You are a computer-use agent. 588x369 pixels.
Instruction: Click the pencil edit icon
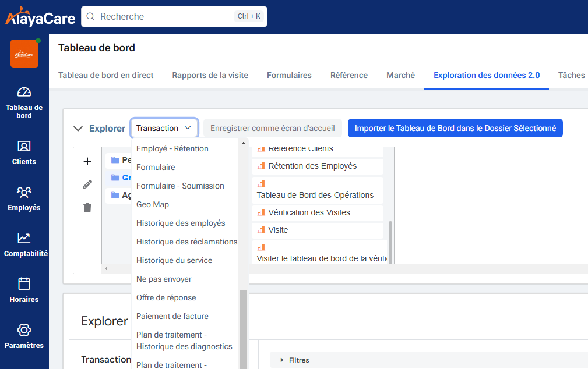click(x=87, y=185)
